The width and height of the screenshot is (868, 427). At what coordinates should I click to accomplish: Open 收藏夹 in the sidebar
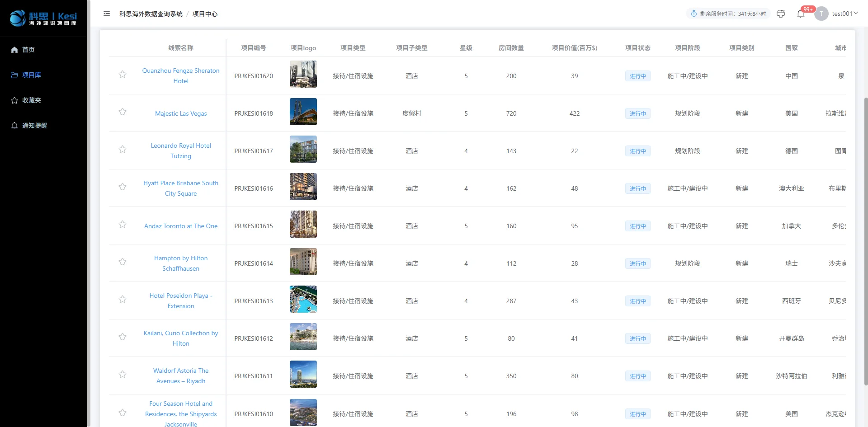coord(31,100)
